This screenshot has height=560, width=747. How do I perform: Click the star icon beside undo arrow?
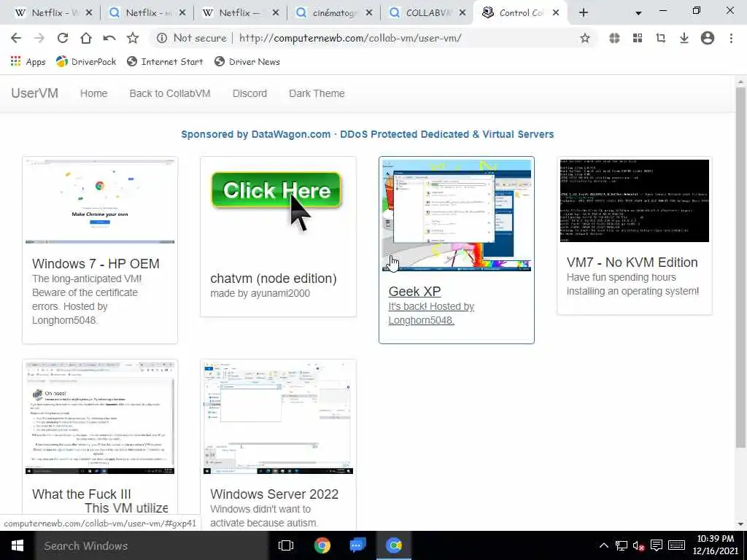tap(133, 38)
